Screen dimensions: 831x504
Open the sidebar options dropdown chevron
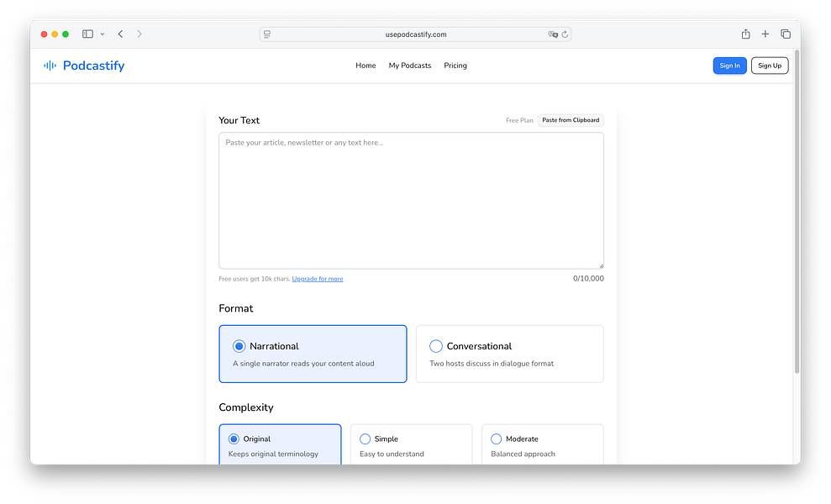tap(103, 34)
